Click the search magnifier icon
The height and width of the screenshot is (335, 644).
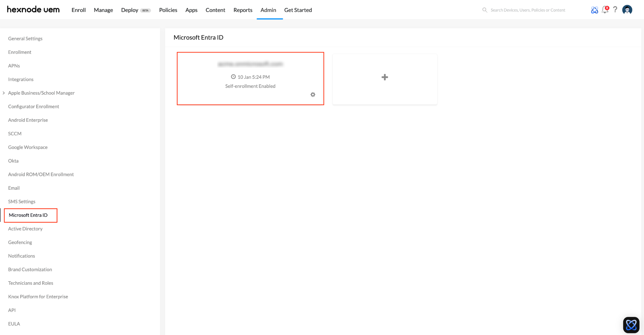[x=485, y=10]
